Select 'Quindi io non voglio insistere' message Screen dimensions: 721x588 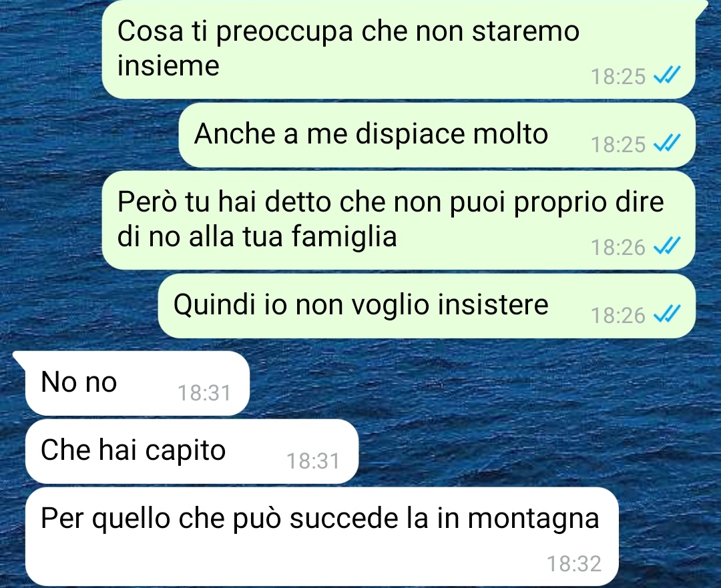click(x=427, y=306)
